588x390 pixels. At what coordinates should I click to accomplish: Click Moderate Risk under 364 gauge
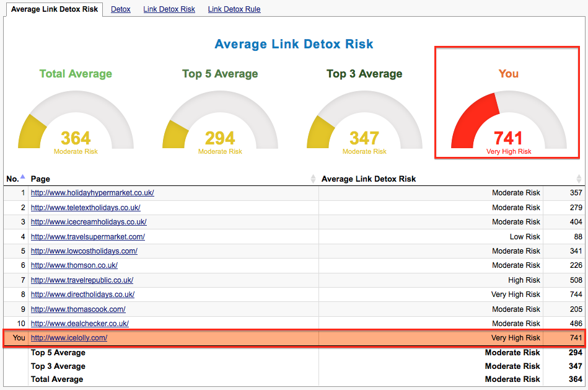[x=76, y=152]
